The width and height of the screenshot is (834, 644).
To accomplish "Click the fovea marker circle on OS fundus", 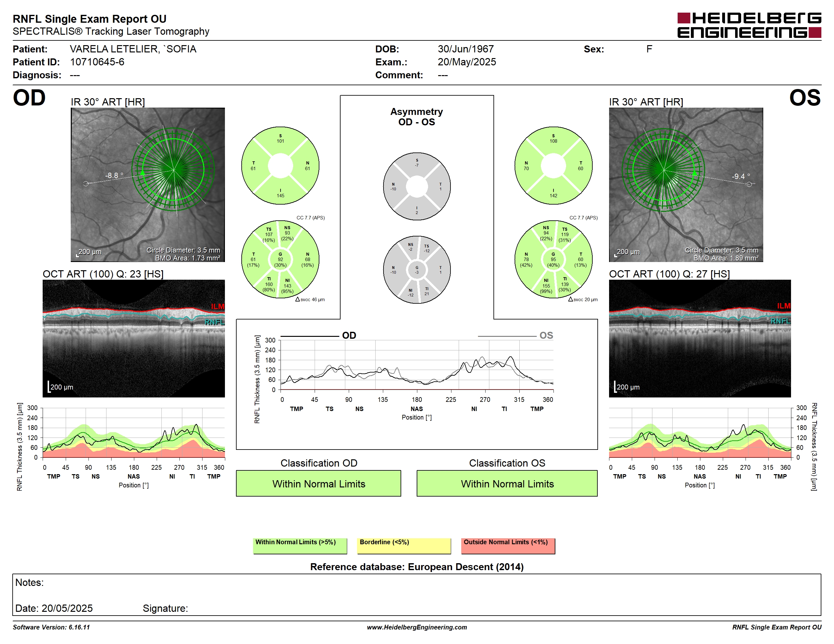I will pyautogui.click(x=749, y=184).
